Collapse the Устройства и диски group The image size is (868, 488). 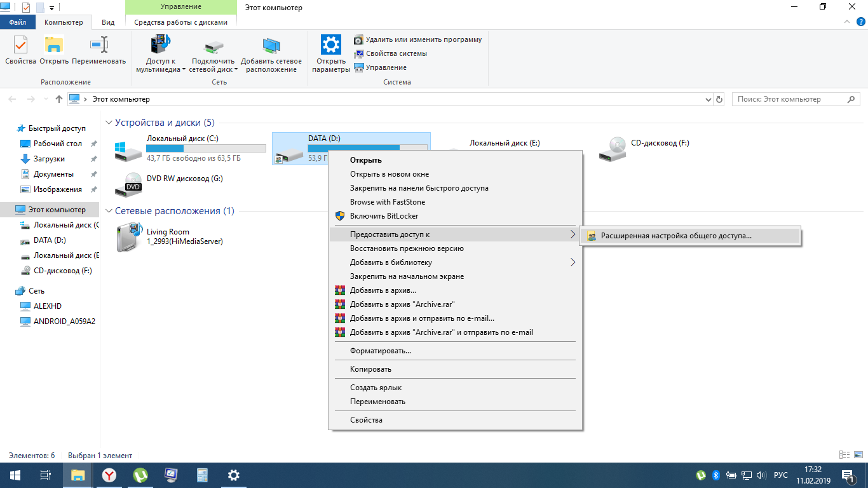click(109, 123)
